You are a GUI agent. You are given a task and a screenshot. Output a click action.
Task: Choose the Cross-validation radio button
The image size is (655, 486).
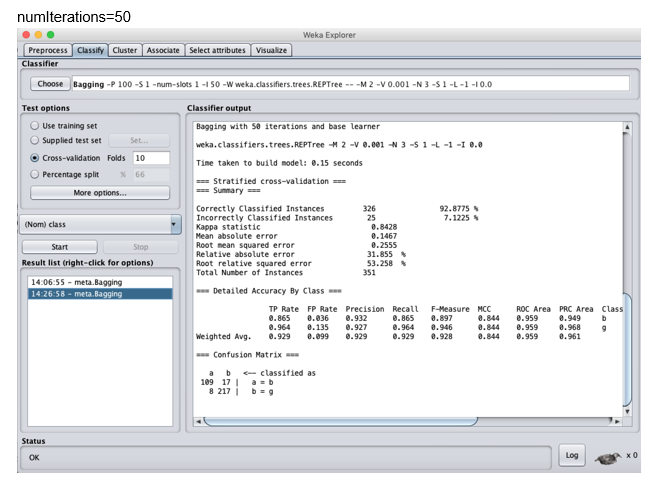[x=36, y=158]
